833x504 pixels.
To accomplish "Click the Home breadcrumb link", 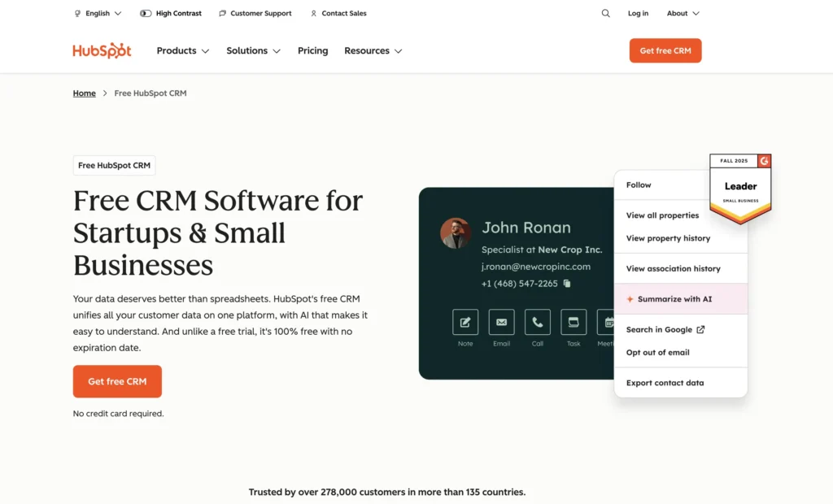I will tap(85, 93).
